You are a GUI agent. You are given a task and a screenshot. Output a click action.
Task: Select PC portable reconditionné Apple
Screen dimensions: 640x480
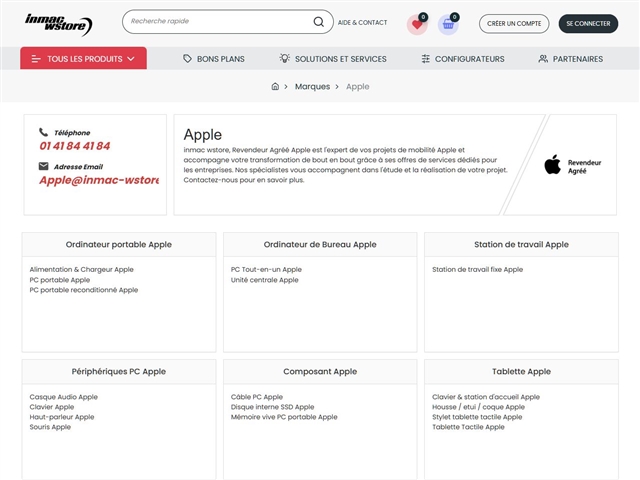pos(84,290)
